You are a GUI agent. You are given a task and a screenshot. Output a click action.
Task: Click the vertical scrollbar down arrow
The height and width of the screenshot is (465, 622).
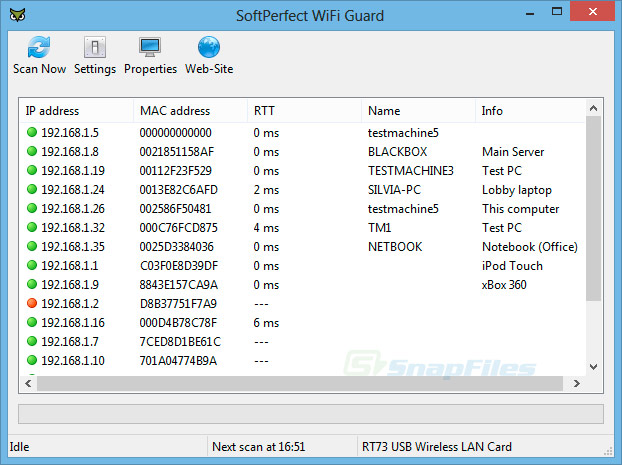[x=593, y=367]
